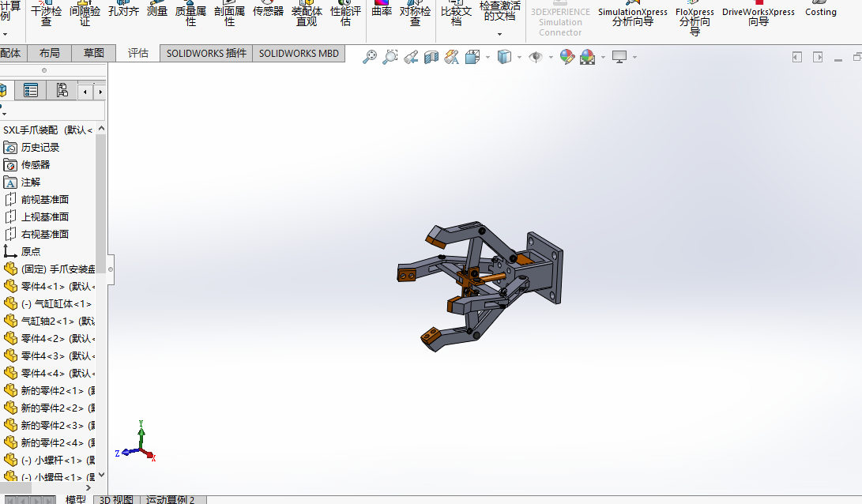Click the View Orientation cube icon

(x=472, y=57)
